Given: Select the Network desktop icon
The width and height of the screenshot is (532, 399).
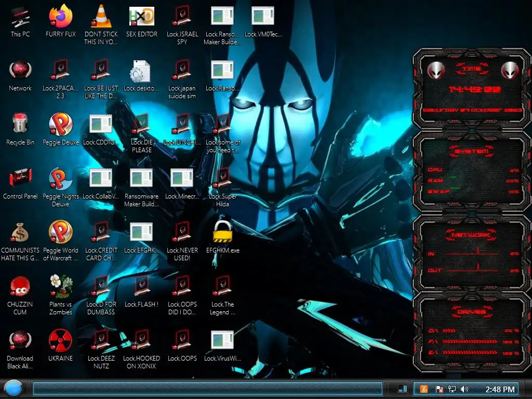Looking at the screenshot, I should 20,70.
